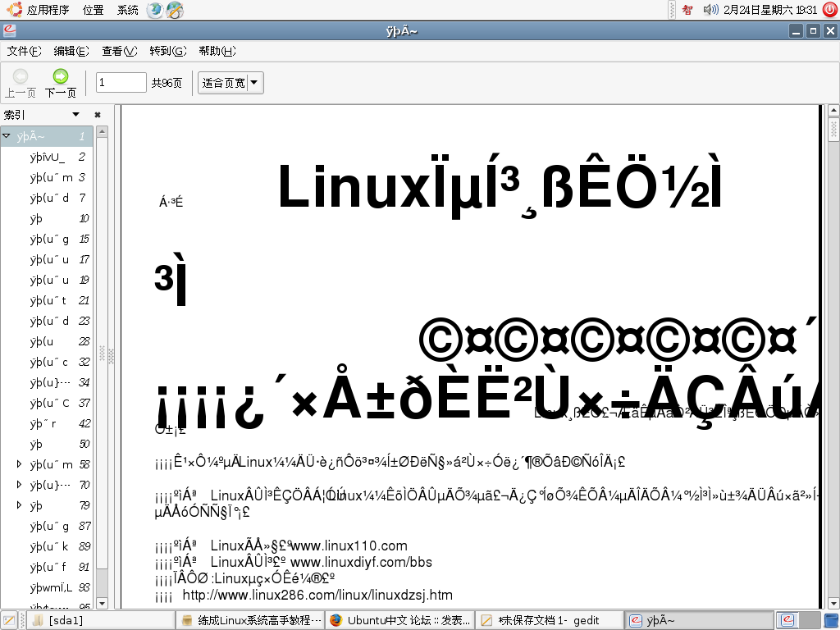Select the index entry for page 17

click(47, 259)
